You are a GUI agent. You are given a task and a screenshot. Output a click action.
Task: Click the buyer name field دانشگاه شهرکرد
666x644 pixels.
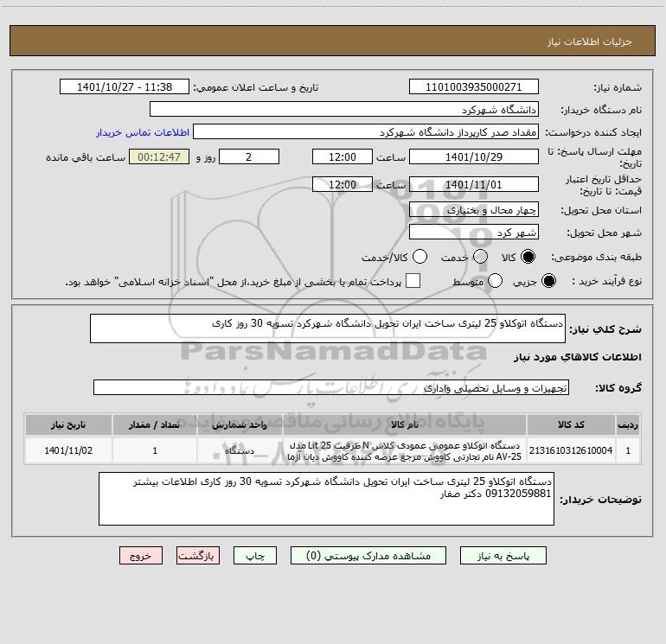tap(344, 110)
